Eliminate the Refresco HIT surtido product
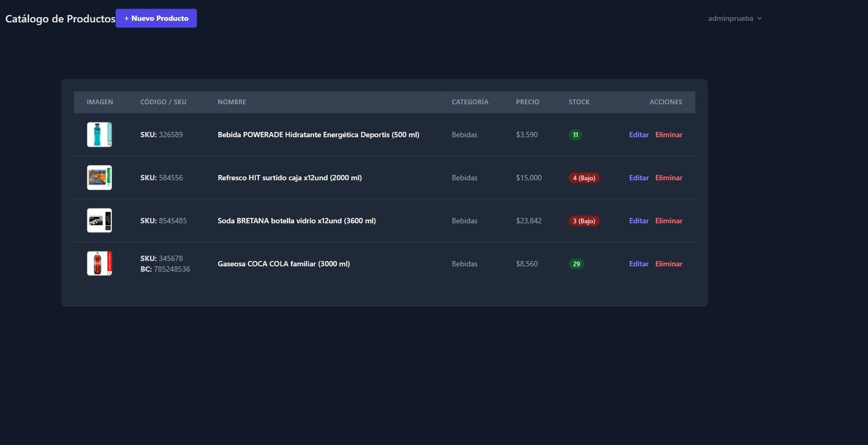868x445 pixels. point(669,178)
